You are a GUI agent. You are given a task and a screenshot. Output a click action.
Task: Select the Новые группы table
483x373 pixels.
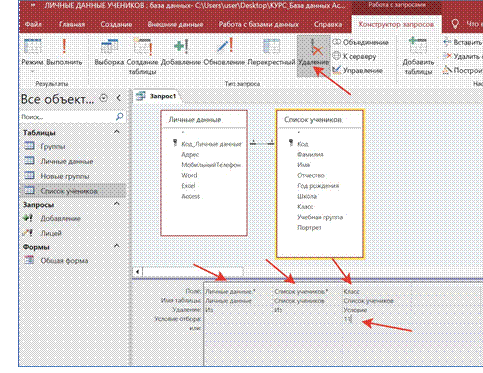click(x=73, y=176)
